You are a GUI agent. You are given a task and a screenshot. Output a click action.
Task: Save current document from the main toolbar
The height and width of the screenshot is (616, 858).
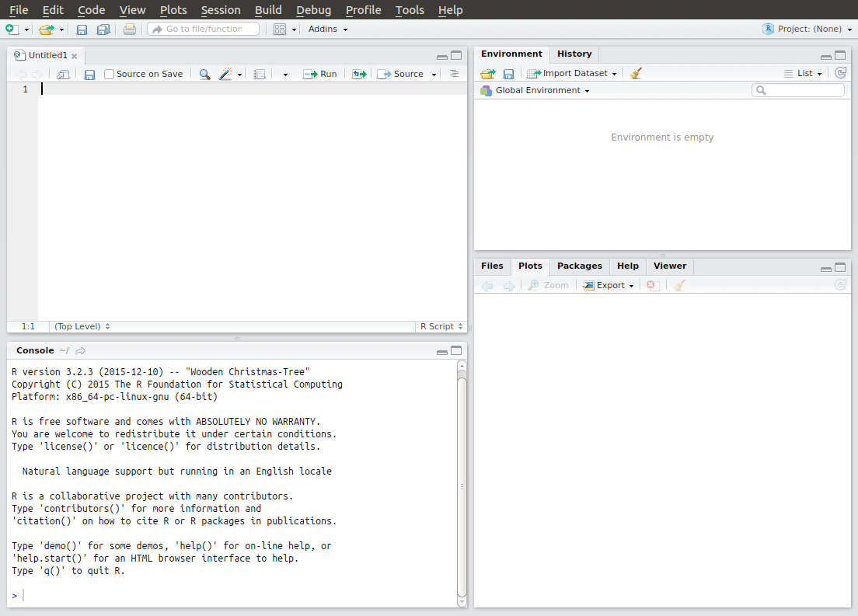pos(82,30)
